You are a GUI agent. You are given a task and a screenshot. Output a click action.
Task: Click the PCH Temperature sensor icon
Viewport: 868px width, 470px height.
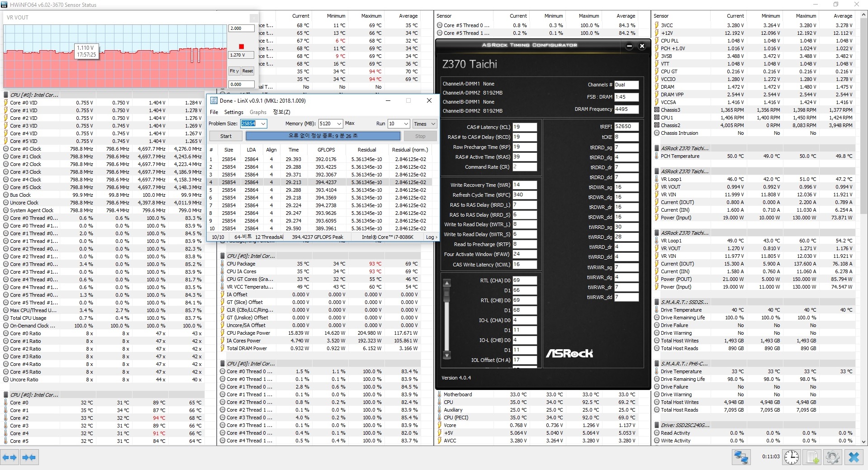click(657, 156)
